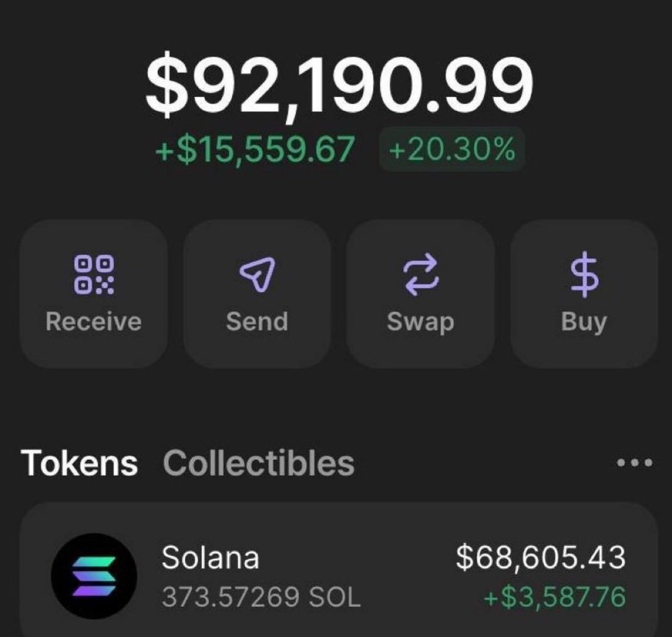This screenshot has height=637, width=672.
Task: Click the Buy button label
Action: click(584, 322)
